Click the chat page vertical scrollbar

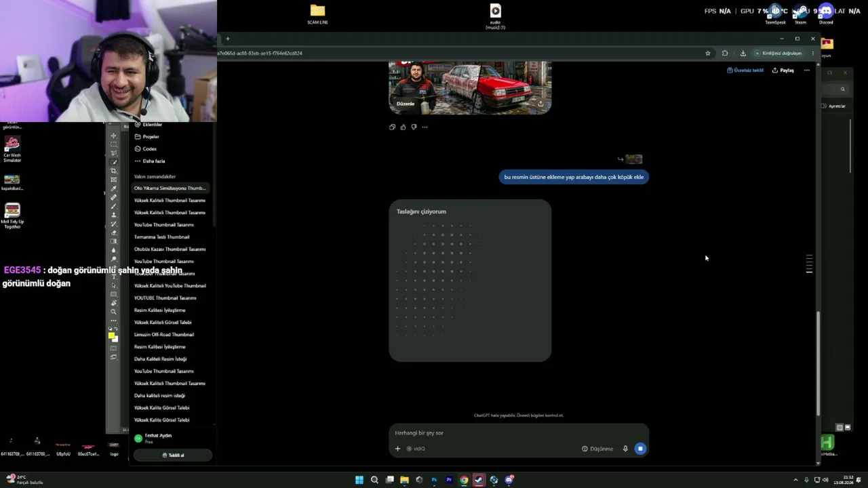(x=817, y=363)
